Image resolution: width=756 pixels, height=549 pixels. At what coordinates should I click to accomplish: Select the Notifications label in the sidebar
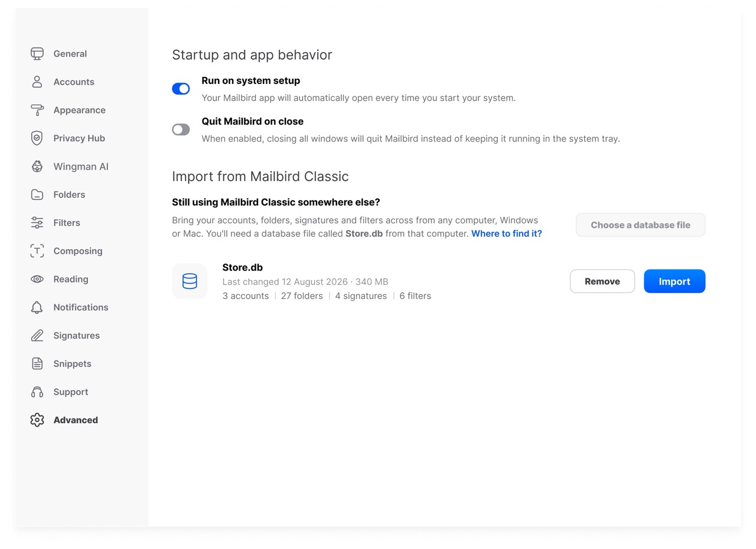(x=81, y=307)
